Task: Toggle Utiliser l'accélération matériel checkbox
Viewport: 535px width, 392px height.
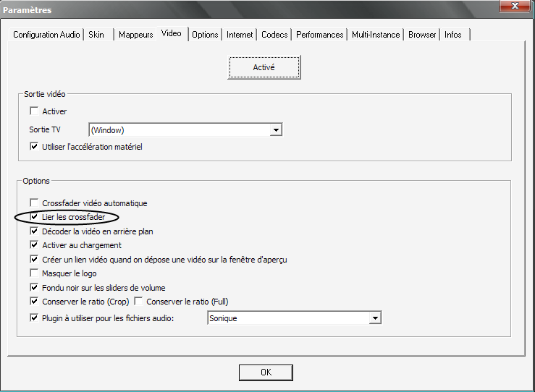Action: (34, 147)
